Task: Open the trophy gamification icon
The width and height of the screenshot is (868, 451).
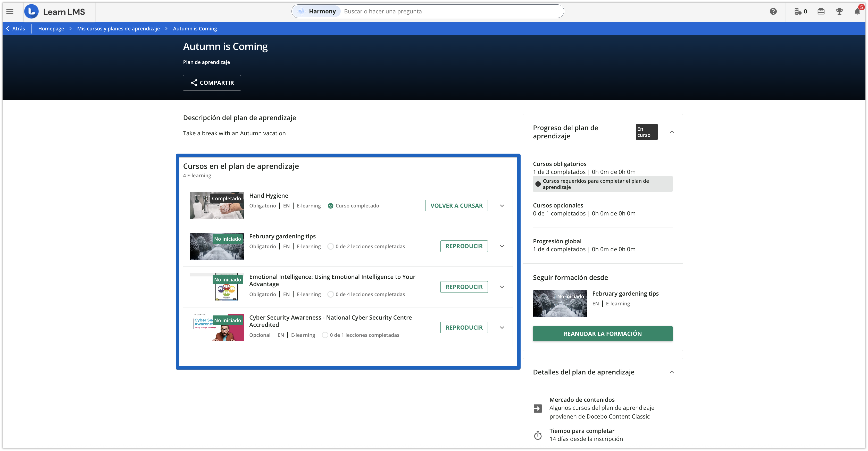Action: [x=839, y=11]
